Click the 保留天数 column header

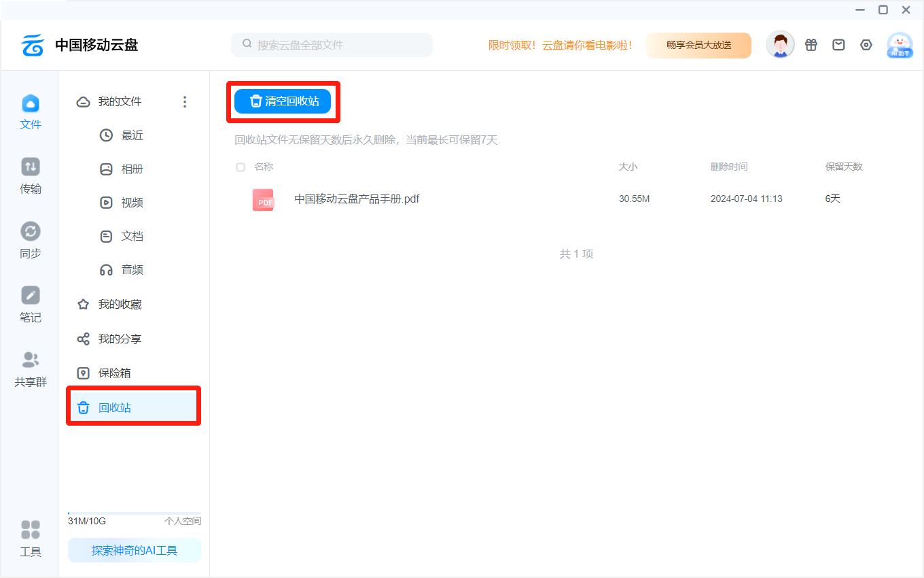click(844, 167)
